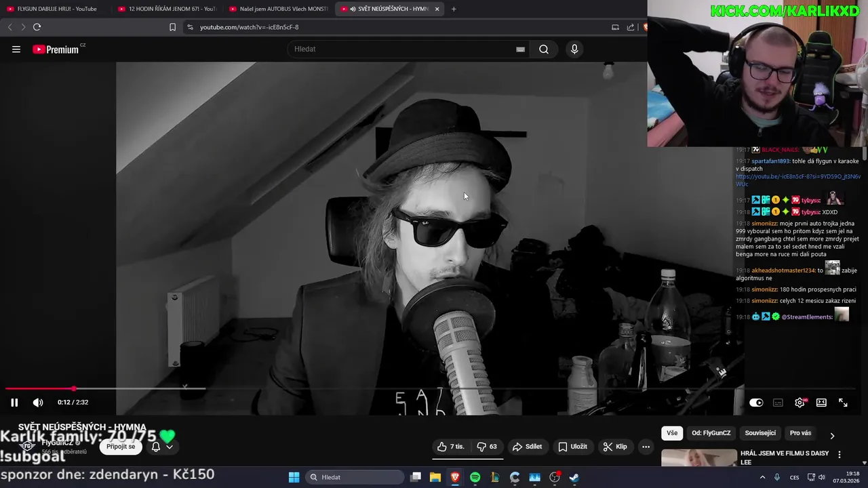The width and height of the screenshot is (868, 488).
Task: Open Brave browser taskbar icon
Action: point(455,477)
